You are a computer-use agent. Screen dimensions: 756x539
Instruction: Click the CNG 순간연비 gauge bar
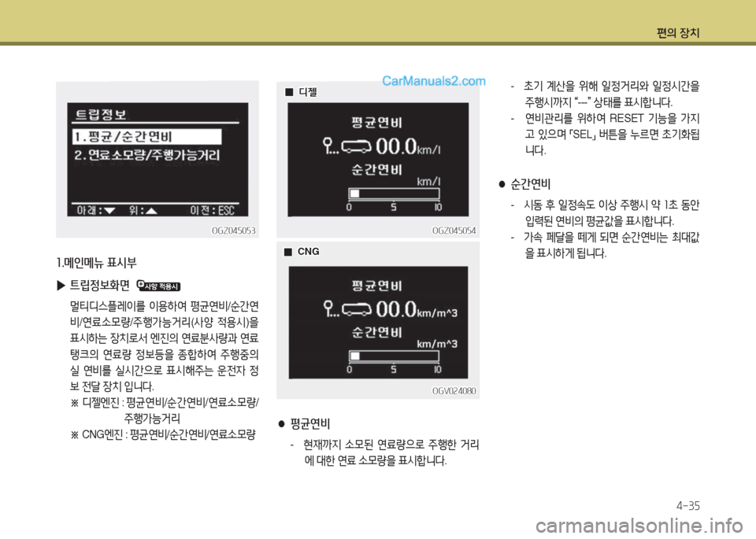[x=394, y=356]
